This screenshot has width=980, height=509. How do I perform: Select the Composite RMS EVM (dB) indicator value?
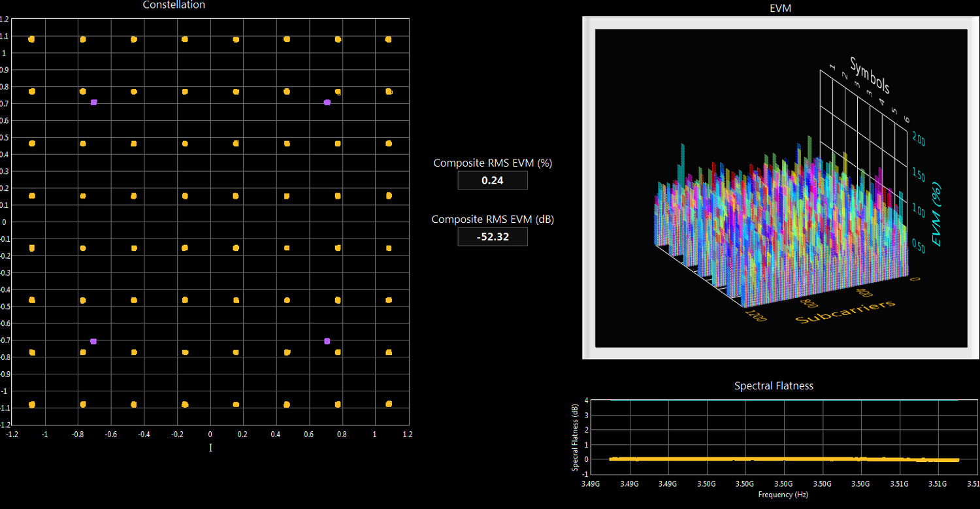tap(493, 237)
